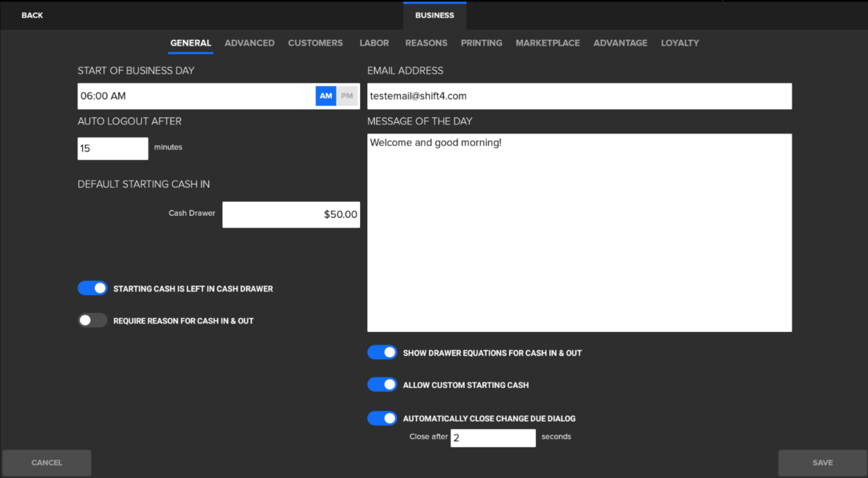Open the Printing tab
This screenshot has width=868, height=478.
[x=481, y=43]
